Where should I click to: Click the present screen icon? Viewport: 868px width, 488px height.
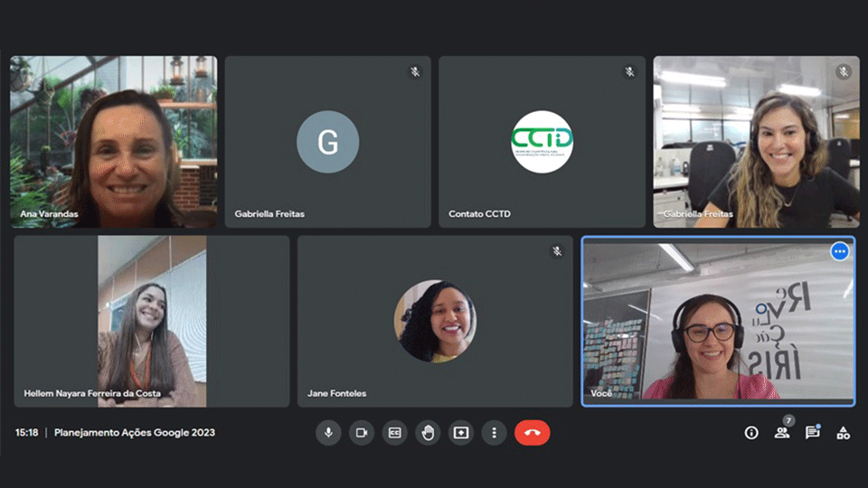click(x=461, y=433)
